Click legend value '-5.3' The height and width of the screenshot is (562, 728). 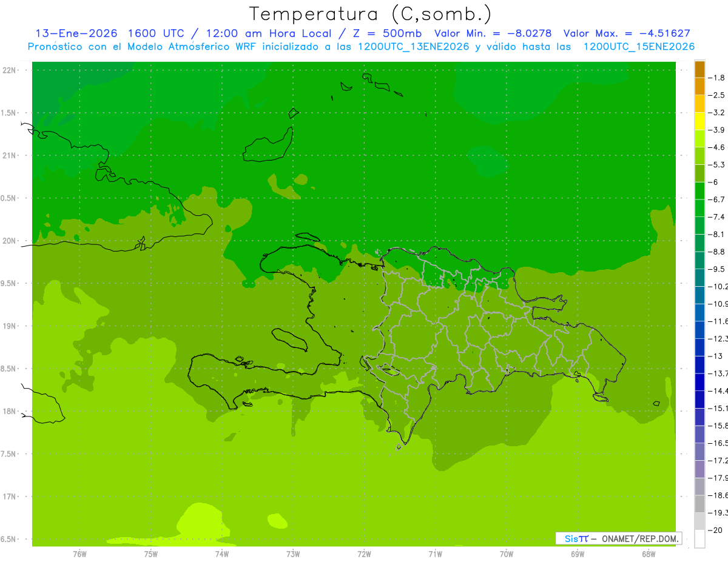click(717, 165)
